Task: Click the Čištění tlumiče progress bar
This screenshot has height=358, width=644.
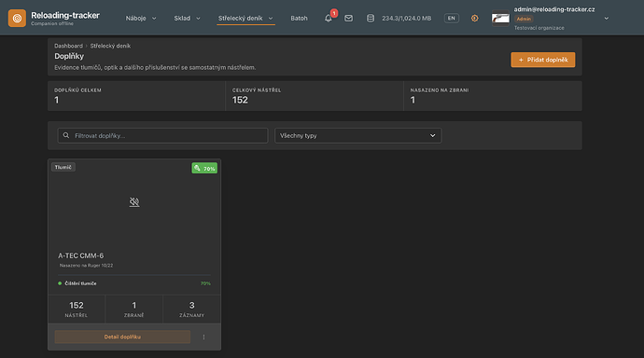Action: pyautogui.click(x=134, y=275)
